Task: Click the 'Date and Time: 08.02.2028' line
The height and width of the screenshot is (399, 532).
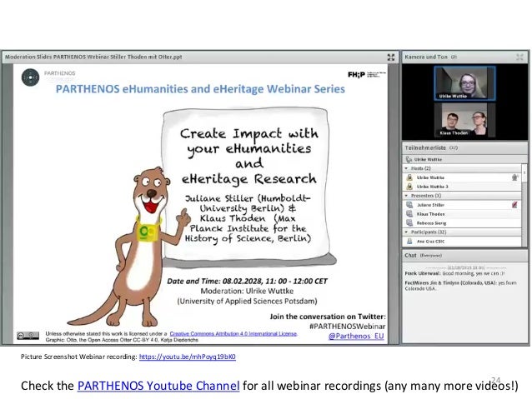Action: [247, 281]
